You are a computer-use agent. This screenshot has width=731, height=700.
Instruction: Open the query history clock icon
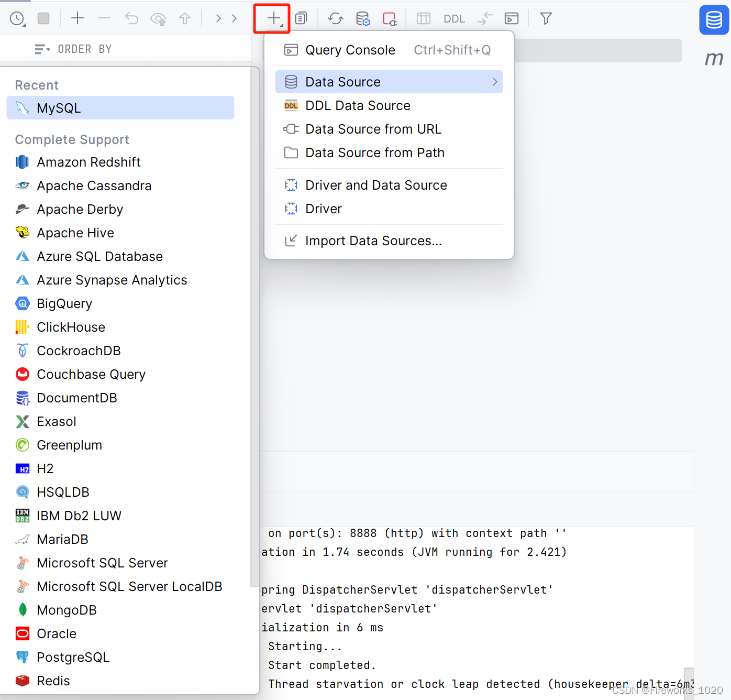pyautogui.click(x=17, y=19)
